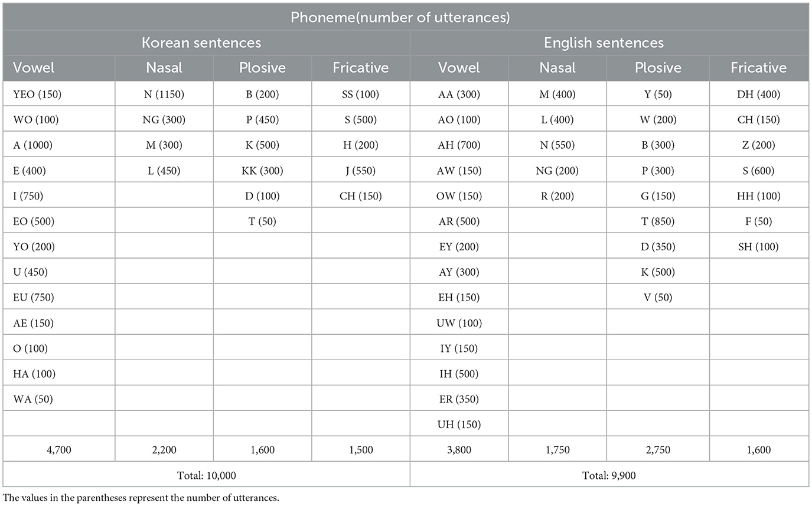Select the "AH (700)" vowel cell
812x506 pixels.
(459, 145)
